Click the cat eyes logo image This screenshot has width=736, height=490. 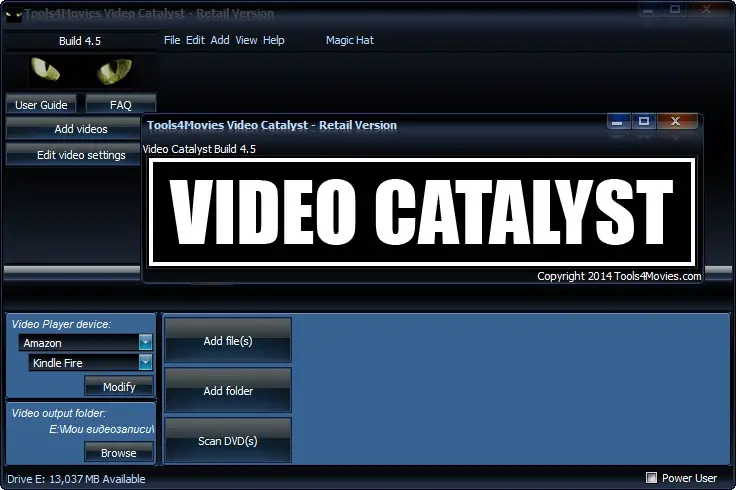[81, 71]
